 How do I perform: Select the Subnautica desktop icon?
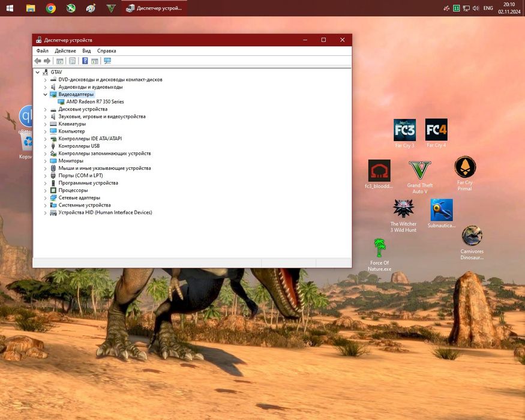tap(441, 214)
